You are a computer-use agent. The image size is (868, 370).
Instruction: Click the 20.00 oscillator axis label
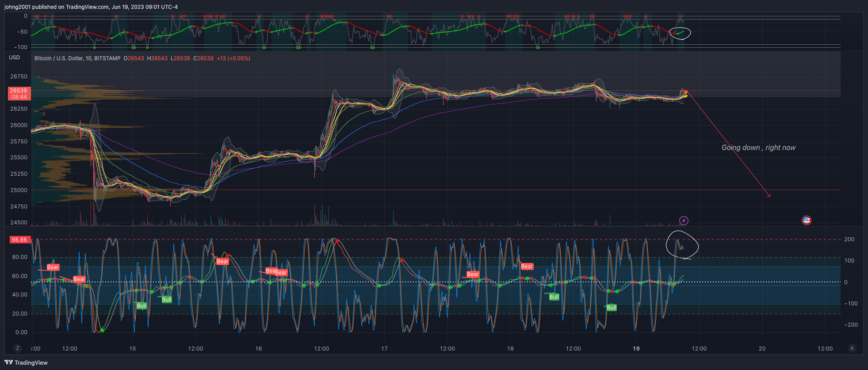20,314
